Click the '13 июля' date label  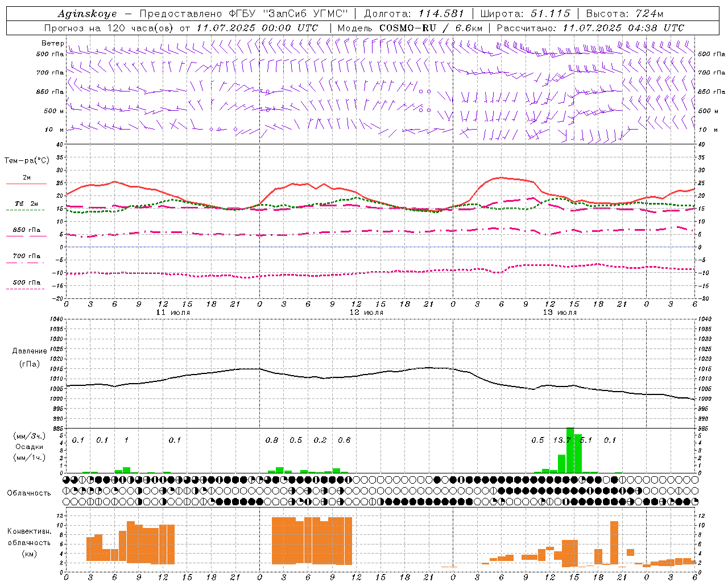[x=560, y=313]
